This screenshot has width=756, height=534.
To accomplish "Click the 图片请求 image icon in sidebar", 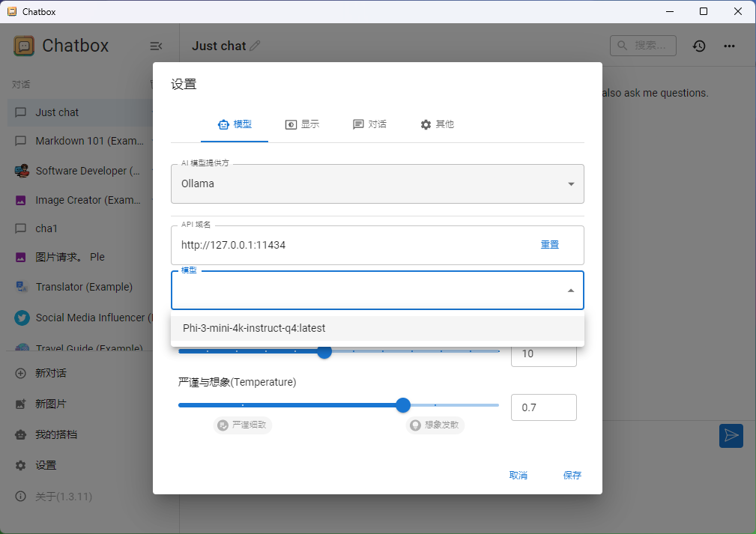I will click(21, 258).
